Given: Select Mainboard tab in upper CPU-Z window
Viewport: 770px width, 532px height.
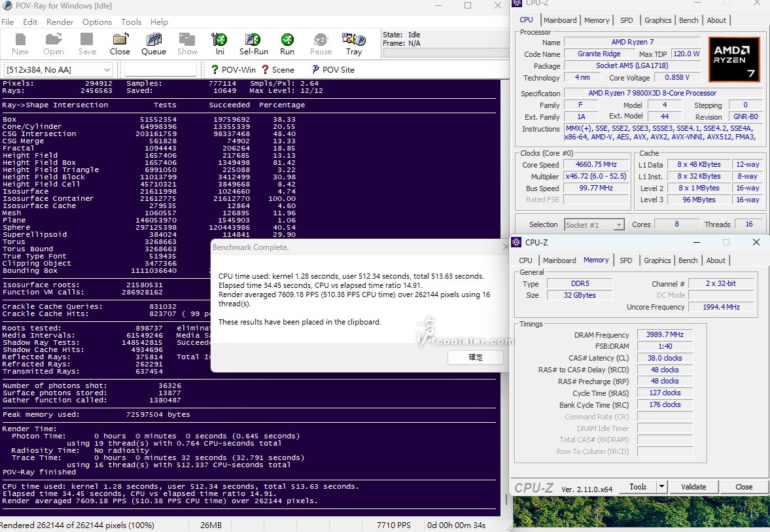Looking at the screenshot, I should pos(560,20).
